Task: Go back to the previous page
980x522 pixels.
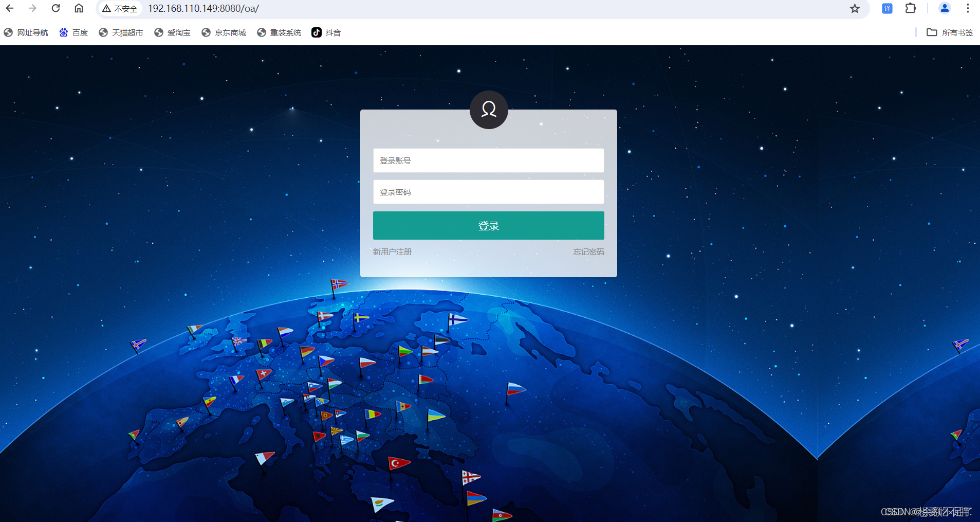Action: pos(10,8)
